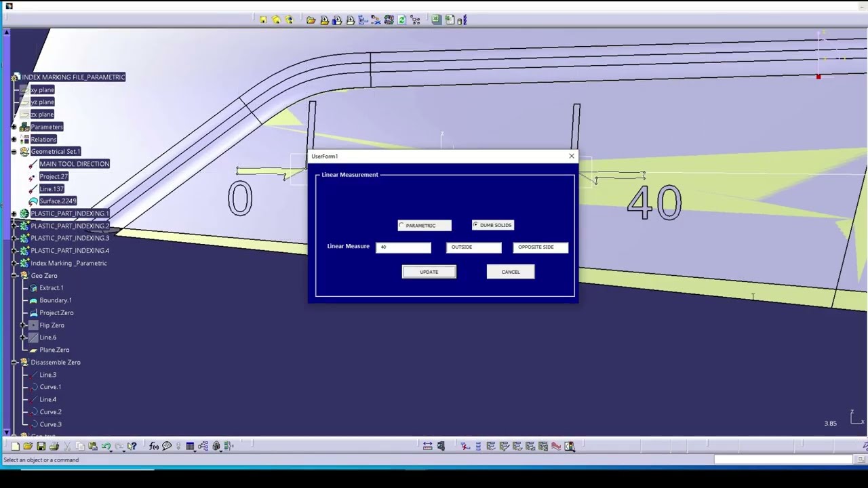The width and height of the screenshot is (868, 488).
Task: Click the Save floppy disk icon
Action: pyautogui.click(x=41, y=446)
